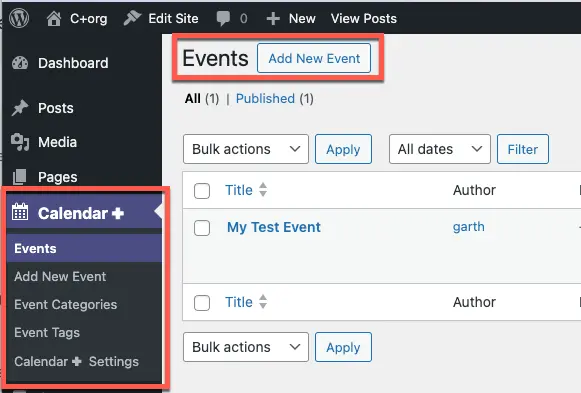Click New in the admin bar
Screen dimensions: 581x393
click(302, 19)
